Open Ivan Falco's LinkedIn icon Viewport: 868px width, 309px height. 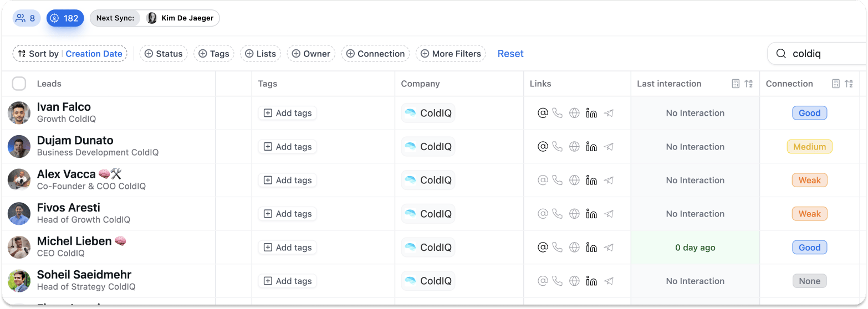[591, 113]
